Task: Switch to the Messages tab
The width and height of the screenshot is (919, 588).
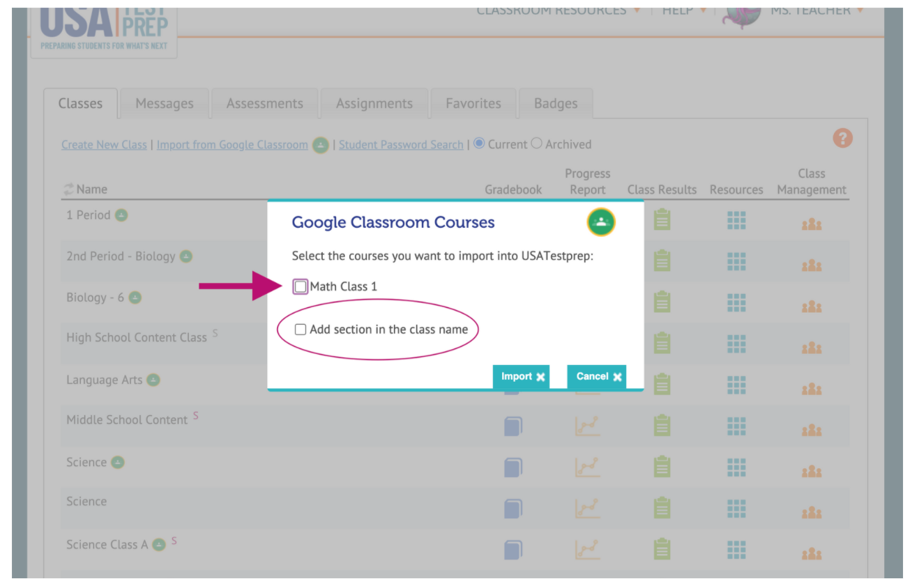Action: [x=165, y=104]
